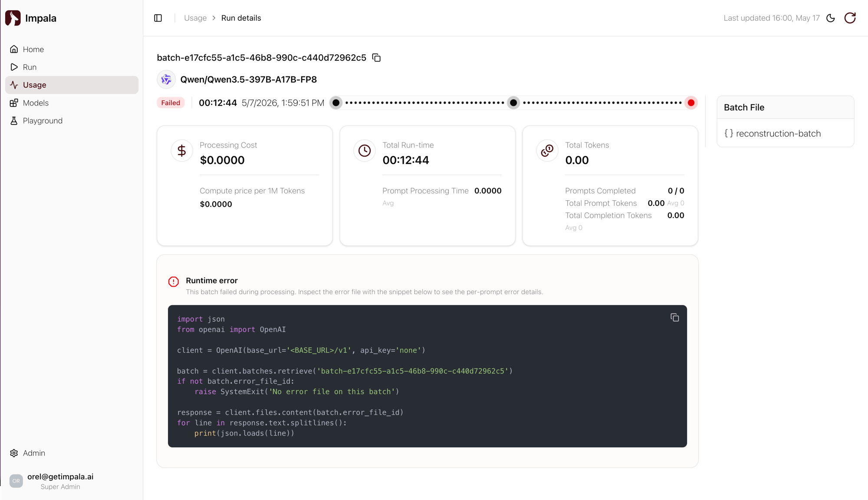
Task: Click the Processing Cost dollar icon
Action: tap(182, 151)
